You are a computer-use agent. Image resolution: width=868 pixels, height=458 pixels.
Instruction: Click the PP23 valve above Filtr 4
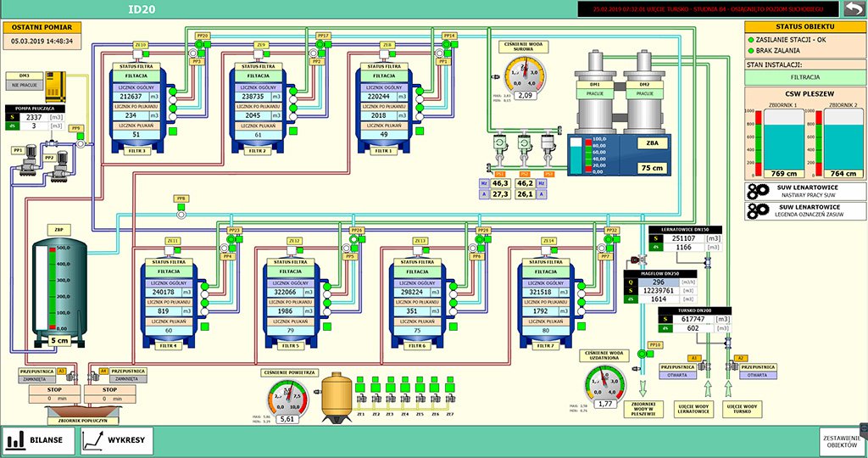click(x=231, y=239)
